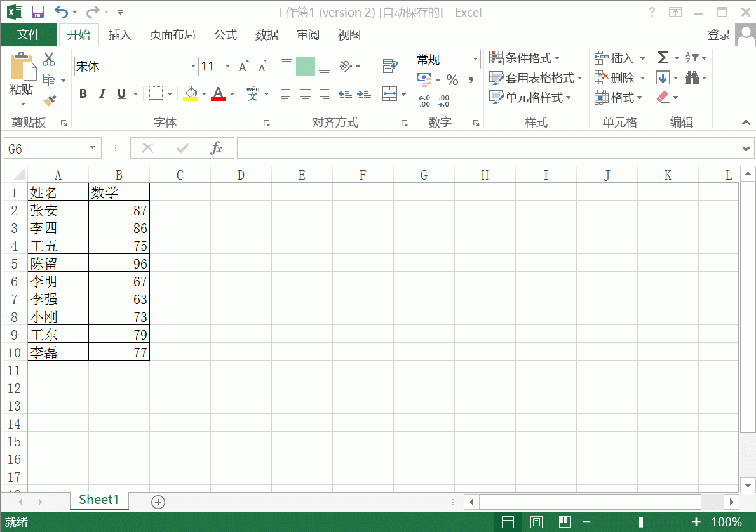Toggle italic formatting
The width and height of the screenshot is (756, 532).
click(x=102, y=93)
